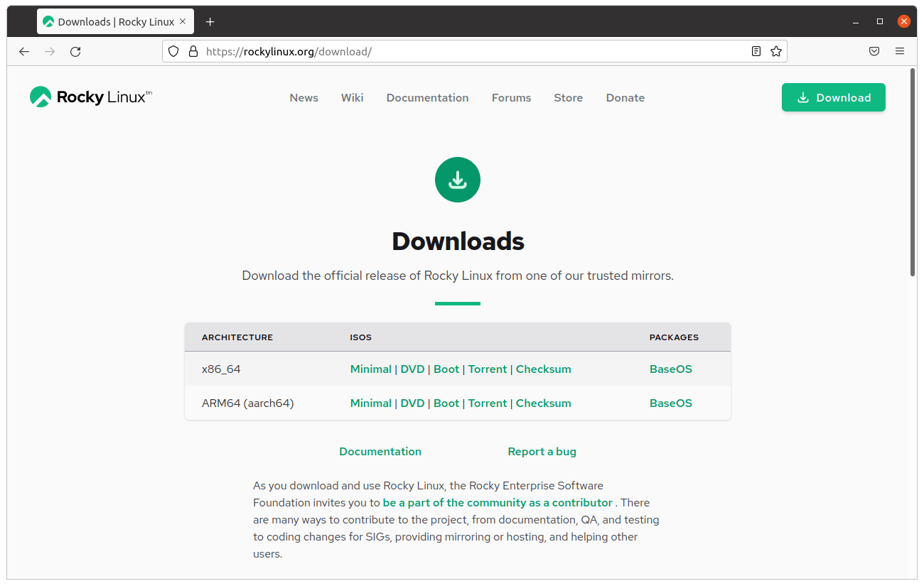The image size is (924, 586).
Task: Click the 'ISOS' column header
Action: click(360, 337)
